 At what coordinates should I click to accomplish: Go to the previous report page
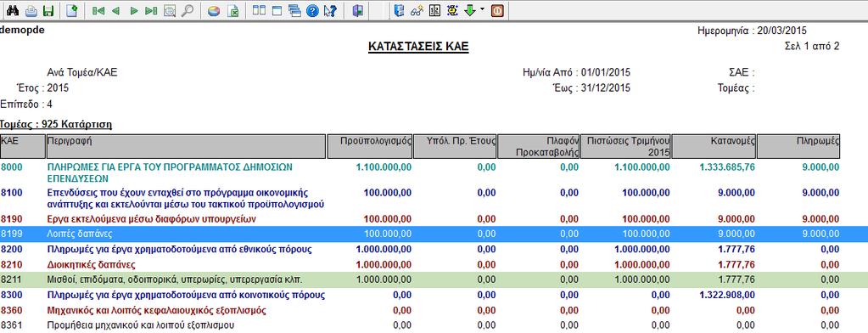tap(115, 10)
